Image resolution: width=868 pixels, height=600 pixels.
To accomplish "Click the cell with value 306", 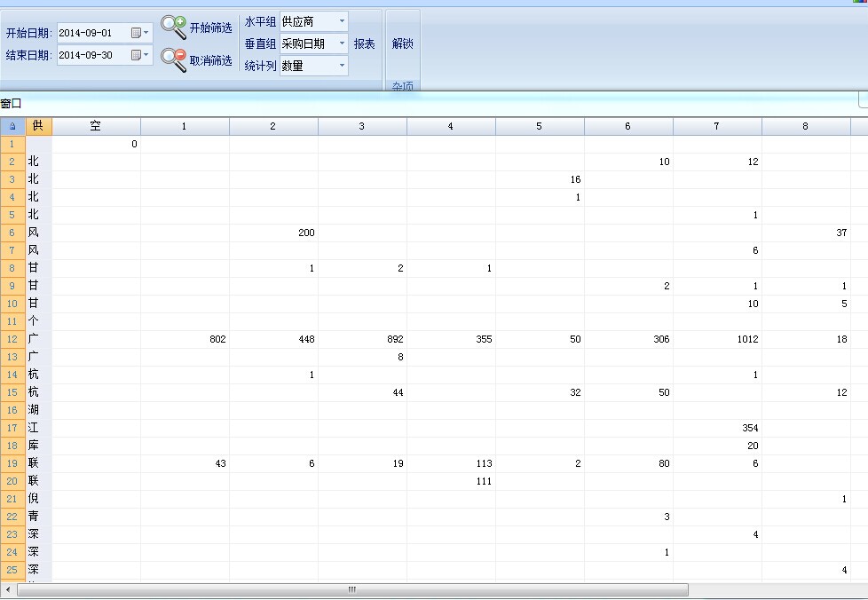I will (628, 339).
